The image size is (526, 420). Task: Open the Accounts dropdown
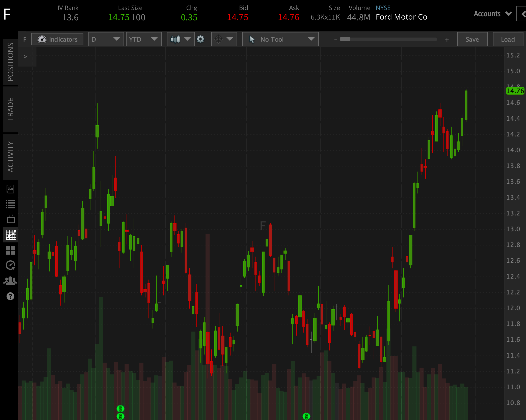[x=492, y=14]
